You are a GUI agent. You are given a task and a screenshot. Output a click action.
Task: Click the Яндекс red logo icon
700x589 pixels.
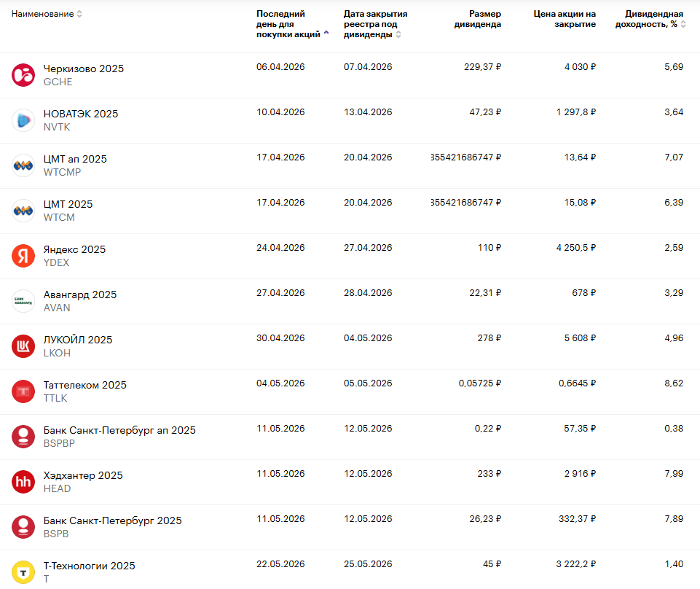23,256
